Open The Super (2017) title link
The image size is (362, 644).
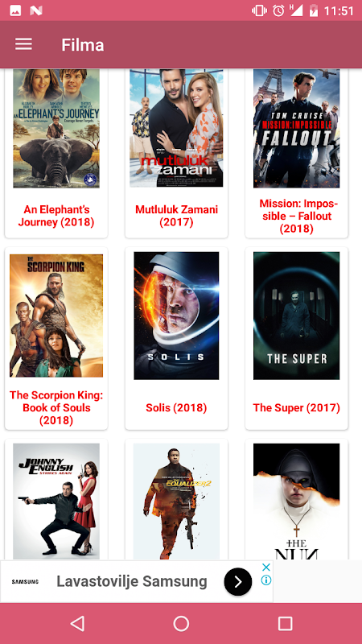point(296,408)
